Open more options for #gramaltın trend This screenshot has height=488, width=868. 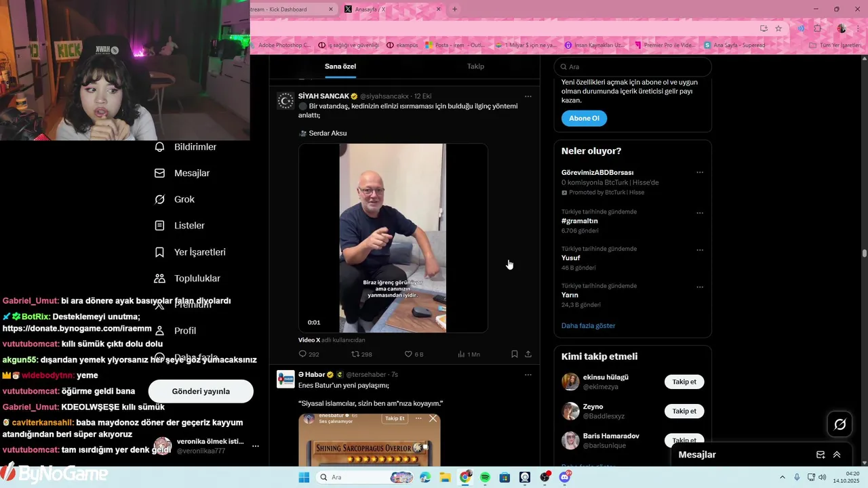pyautogui.click(x=700, y=213)
